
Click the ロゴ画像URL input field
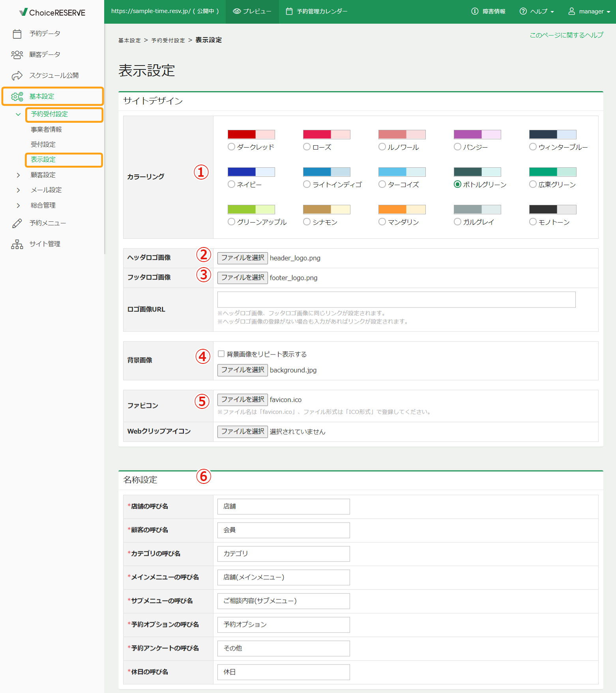coord(397,300)
